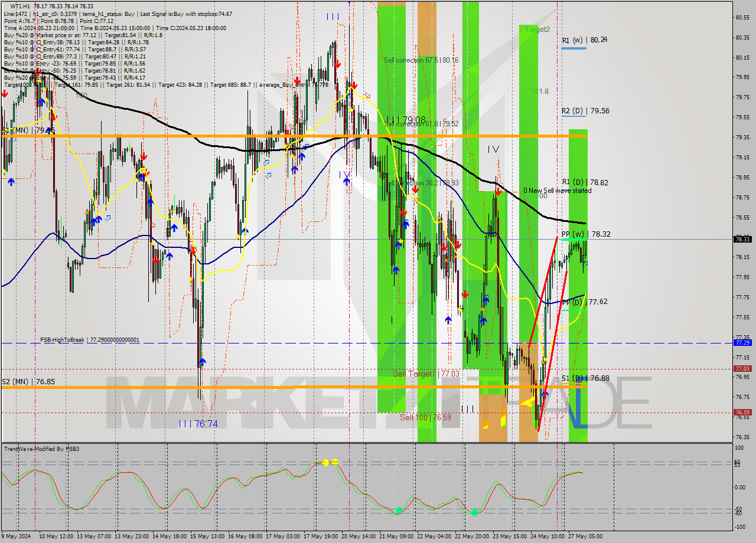756x543 pixels.
Task: Select the 9 May 2024 date label
Action: [x=17, y=537]
